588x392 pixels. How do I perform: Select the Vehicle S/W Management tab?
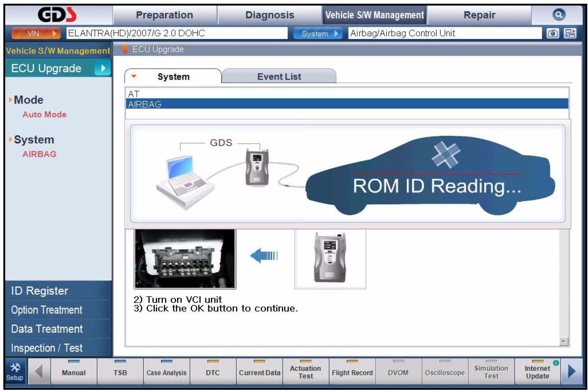click(x=375, y=15)
